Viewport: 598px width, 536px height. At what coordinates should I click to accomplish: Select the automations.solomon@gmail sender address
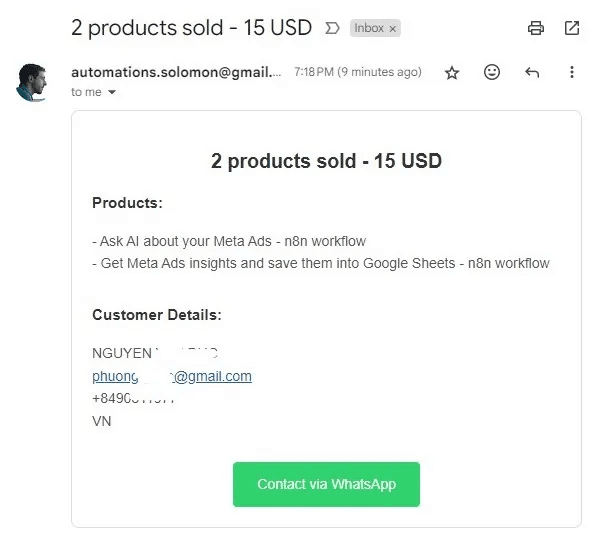[176, 72]
